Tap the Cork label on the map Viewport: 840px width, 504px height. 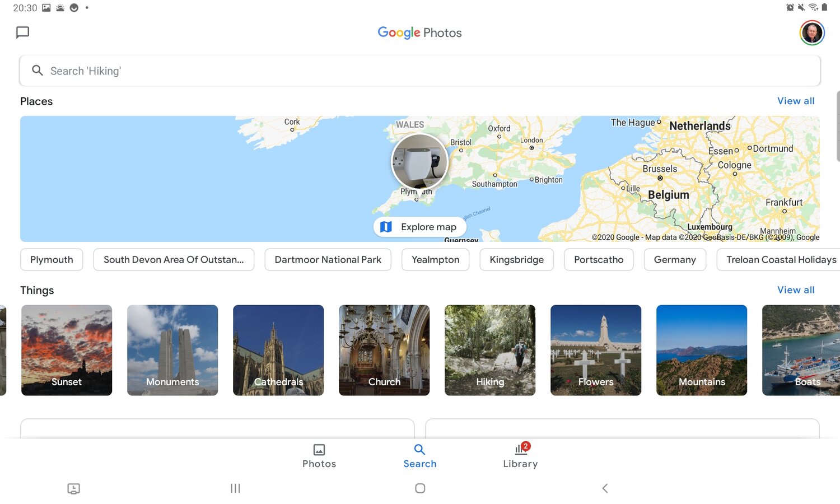pos(292,122)
